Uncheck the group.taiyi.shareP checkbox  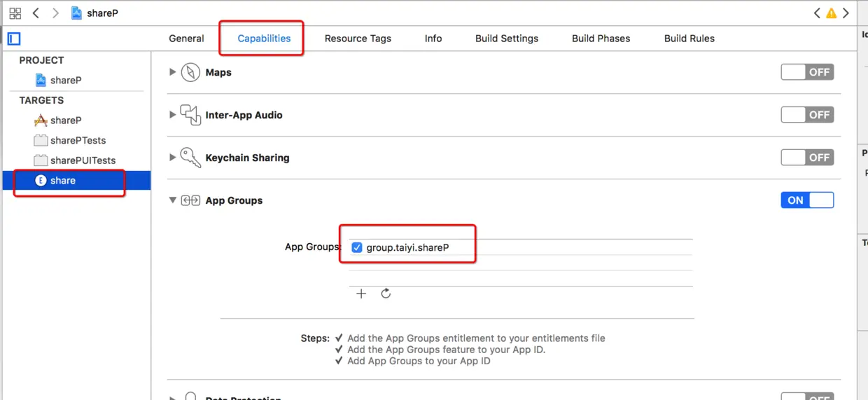pos(357,247)
